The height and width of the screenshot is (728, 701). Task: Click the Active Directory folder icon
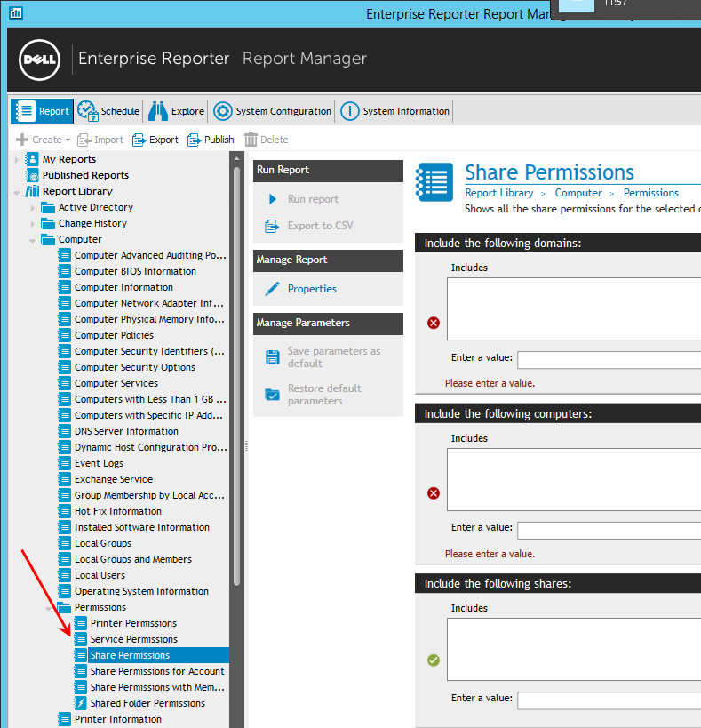[x=48, y=207]
